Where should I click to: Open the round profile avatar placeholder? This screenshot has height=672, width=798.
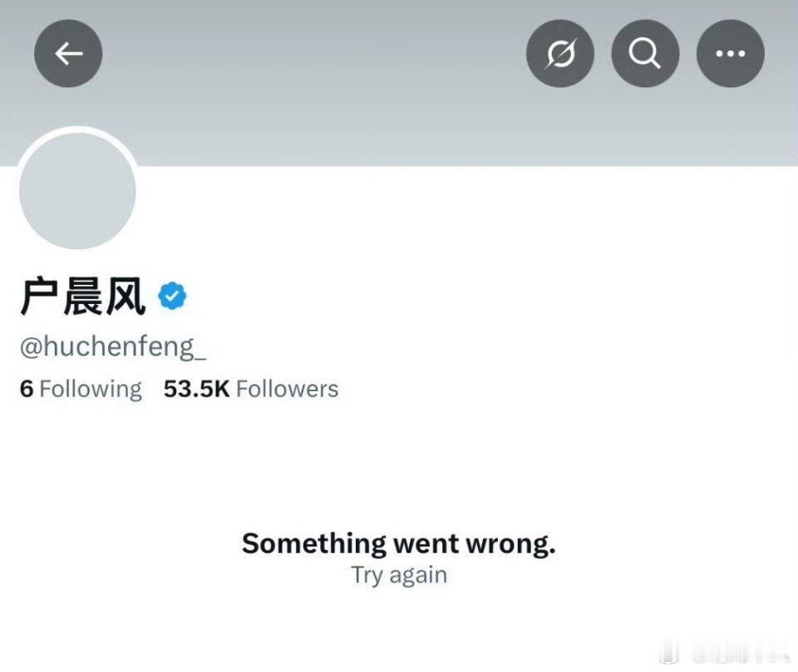coord(77,191)
